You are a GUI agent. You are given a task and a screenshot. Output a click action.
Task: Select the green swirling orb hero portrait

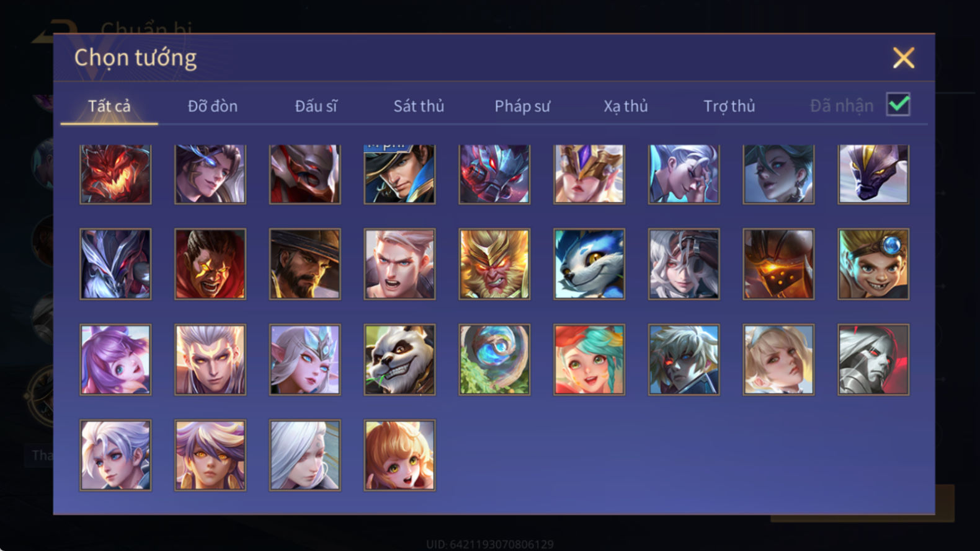pyautogui.click(x=494, y=359)
